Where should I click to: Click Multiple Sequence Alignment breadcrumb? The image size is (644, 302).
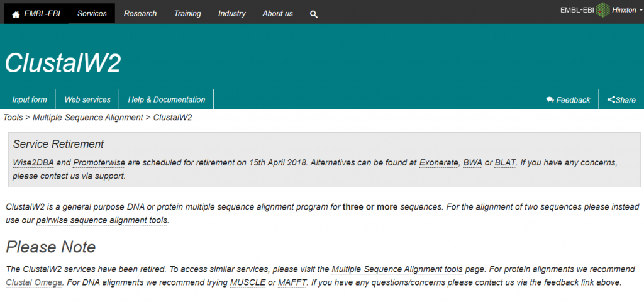pos(88,118)
